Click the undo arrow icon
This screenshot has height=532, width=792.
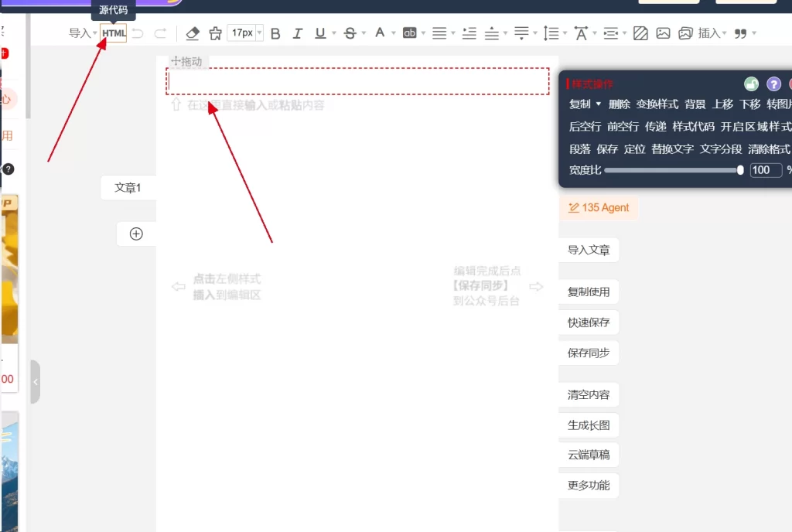pos(136,33)
